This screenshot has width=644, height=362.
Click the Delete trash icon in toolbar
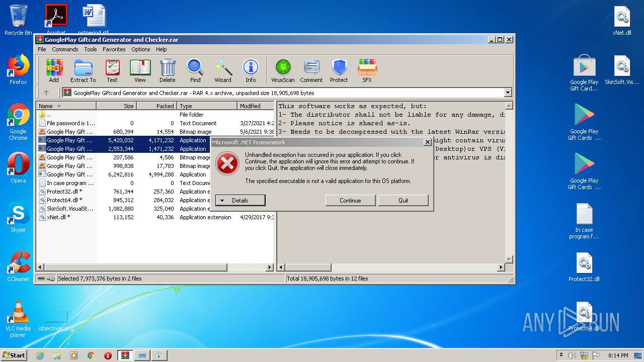pos(168,71)
